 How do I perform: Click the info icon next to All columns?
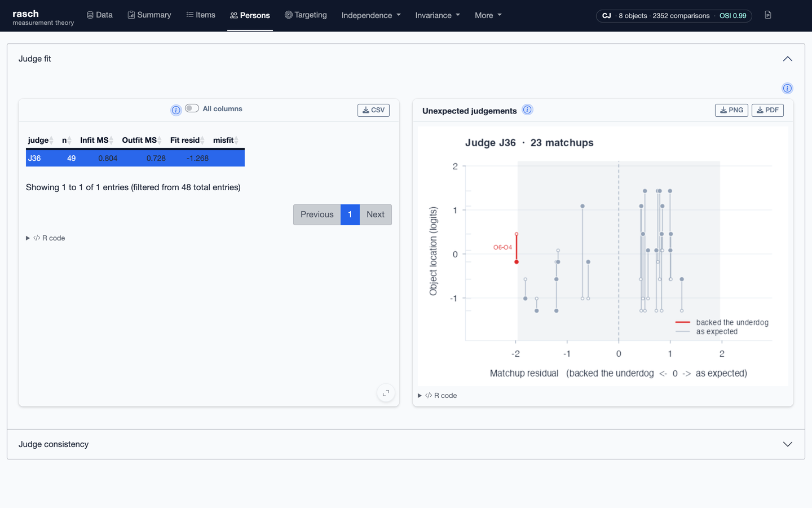pos(176,110)
